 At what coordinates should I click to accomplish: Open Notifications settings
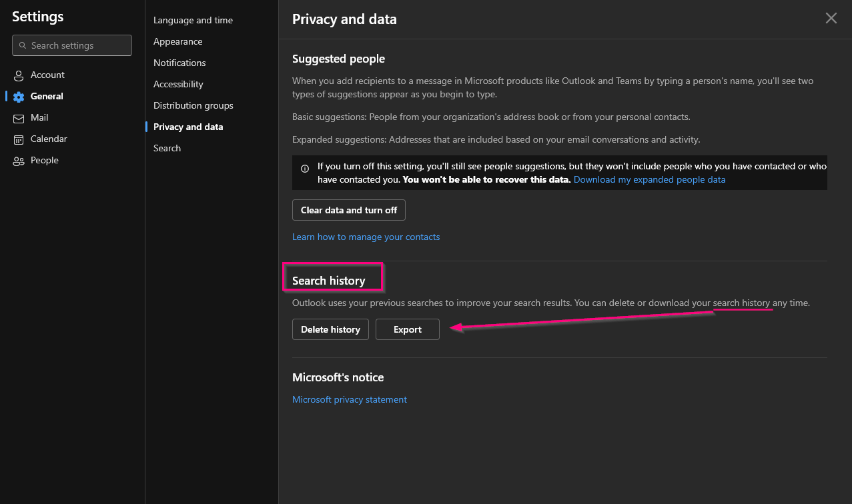coord(179,63)
